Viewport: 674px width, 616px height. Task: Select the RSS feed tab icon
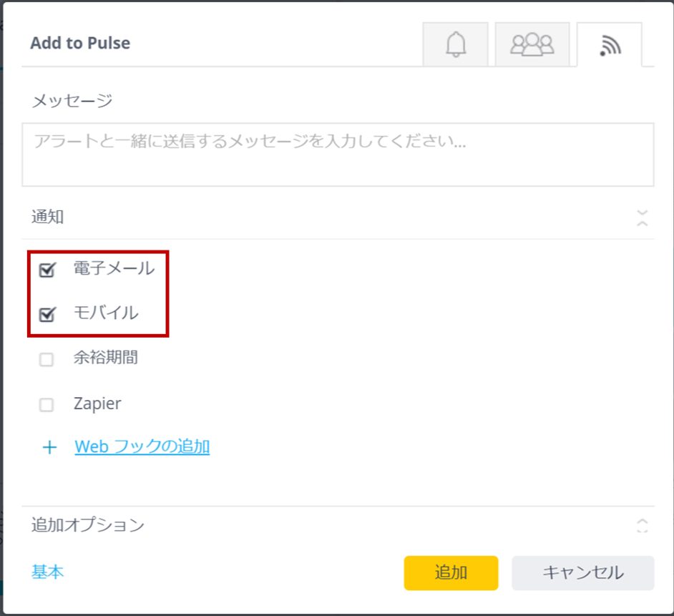pyautogui.click(x=610, y=44)
